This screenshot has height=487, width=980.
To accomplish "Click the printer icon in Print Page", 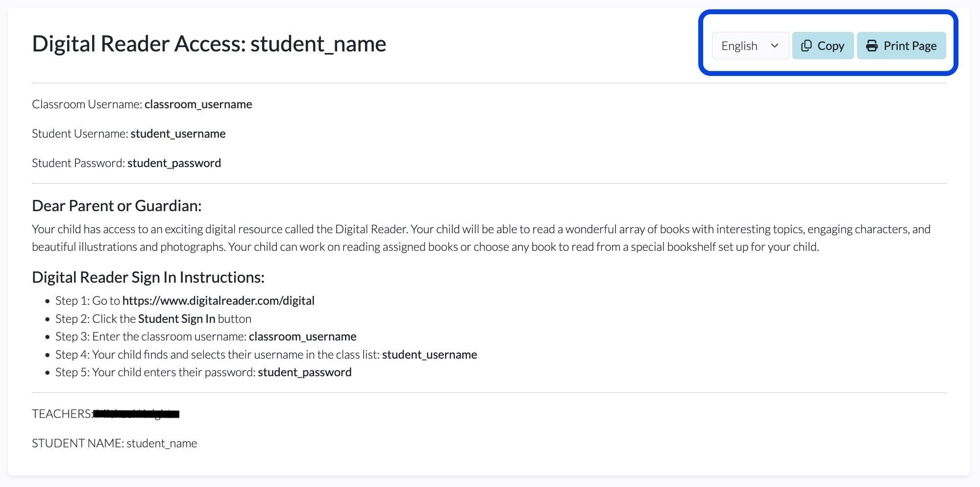I will [872, 46].
